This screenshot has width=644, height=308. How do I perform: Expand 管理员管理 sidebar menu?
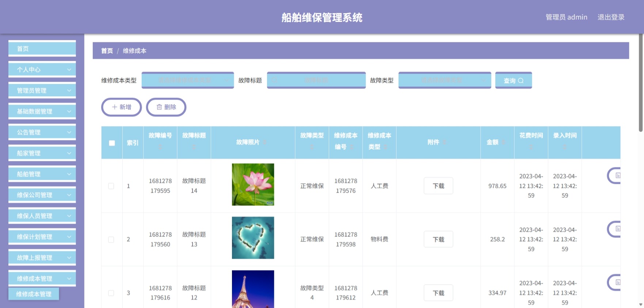[42, 90]
